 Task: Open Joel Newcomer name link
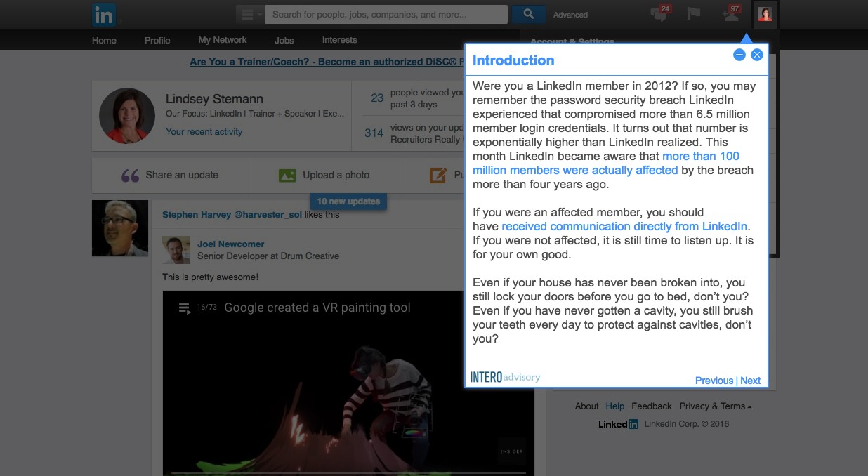coord(231,244)
